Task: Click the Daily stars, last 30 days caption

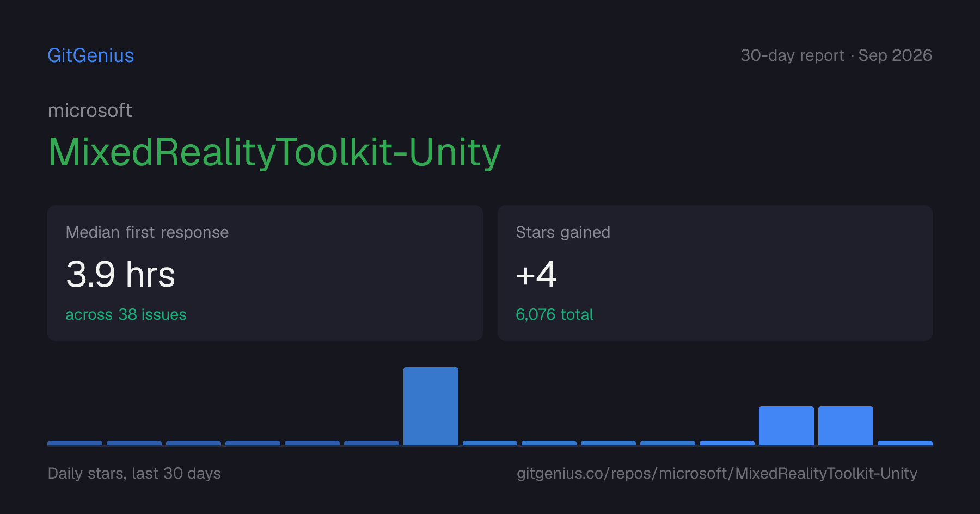Action: [x=134, y=473]
